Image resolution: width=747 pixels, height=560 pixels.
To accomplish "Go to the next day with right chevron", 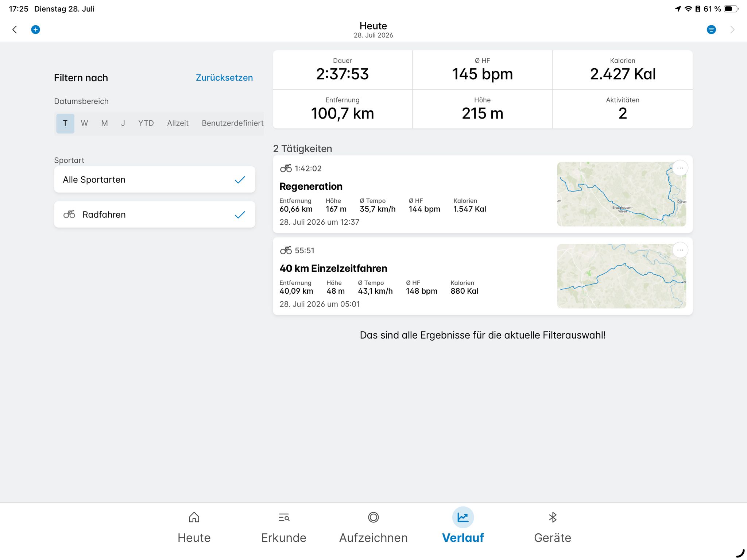I will click(x=732, y=30).
